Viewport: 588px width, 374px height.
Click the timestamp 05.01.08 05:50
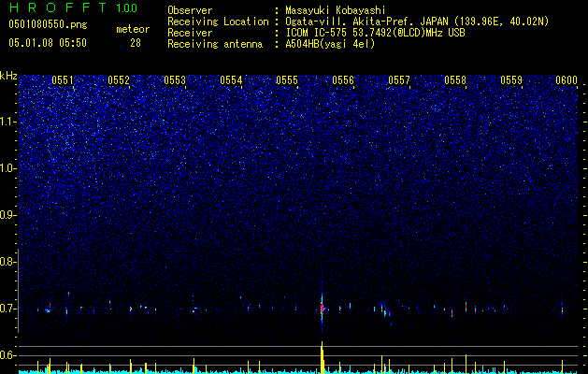pos(48,43)
